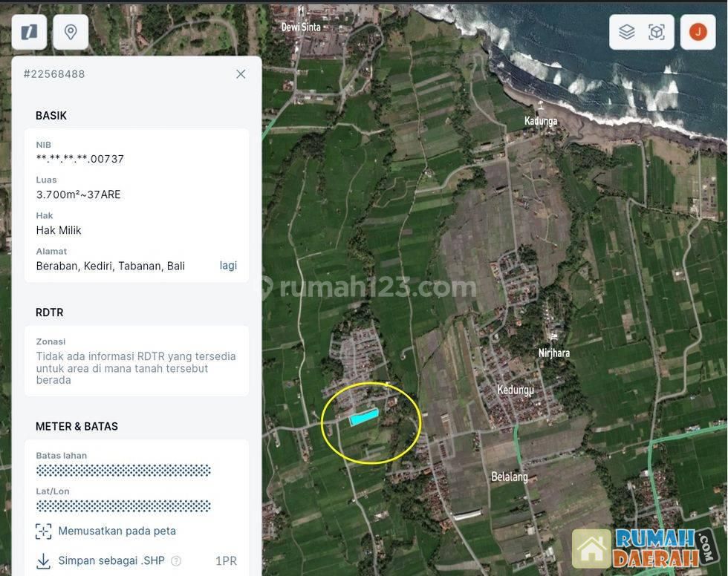Screen dimensions: 728x576
Task: Click Memusatkan pada peta
Action: [x=117, y=531]
